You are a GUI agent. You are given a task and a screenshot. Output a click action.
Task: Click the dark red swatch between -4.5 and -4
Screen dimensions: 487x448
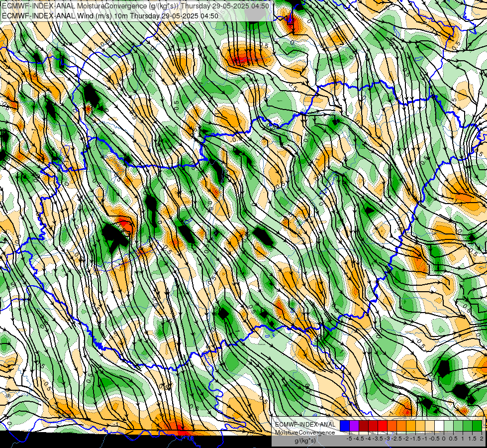click(x=364, y=426)
